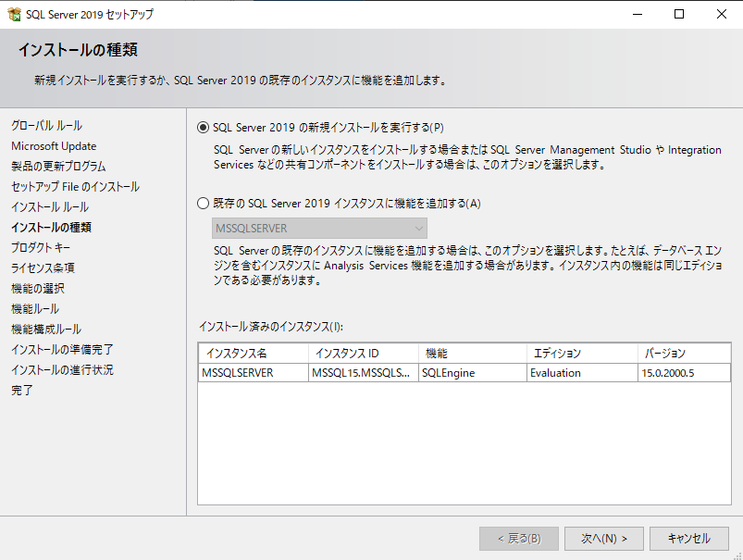
Task: Select インストールの種類 step in sidebar
Action: (51, 228)
